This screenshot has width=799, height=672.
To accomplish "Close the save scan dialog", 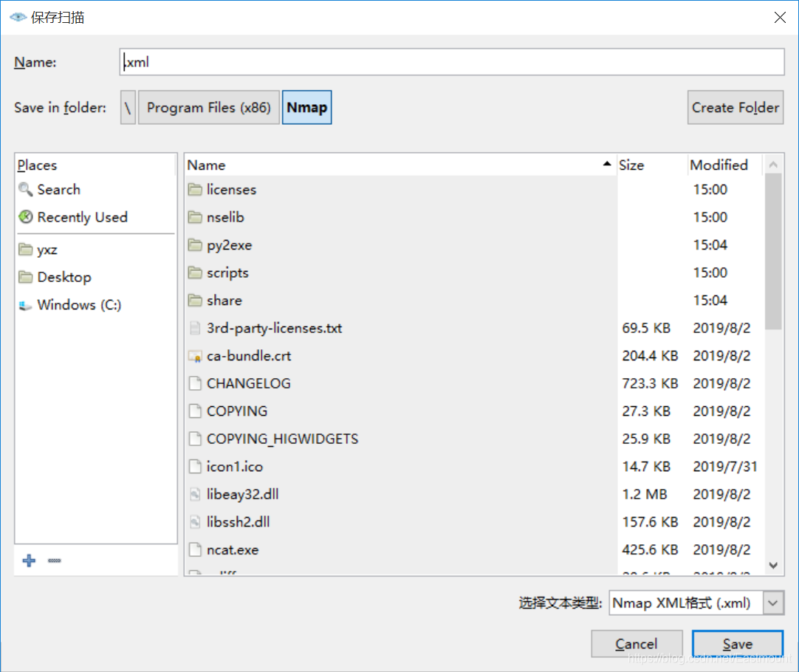I will click(x=780, y=17).
